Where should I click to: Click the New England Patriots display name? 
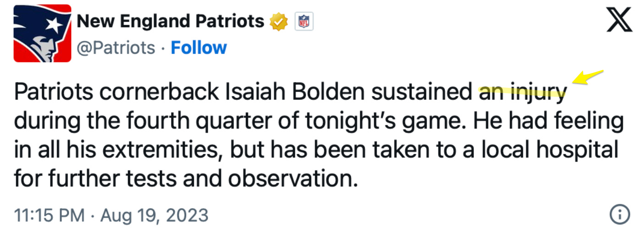coord(170,21)
